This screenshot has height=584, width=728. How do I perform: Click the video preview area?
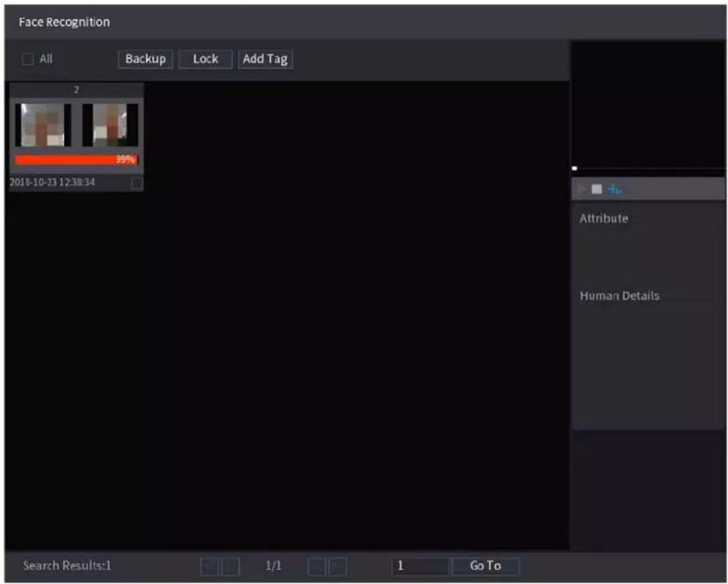click(648, 103)
